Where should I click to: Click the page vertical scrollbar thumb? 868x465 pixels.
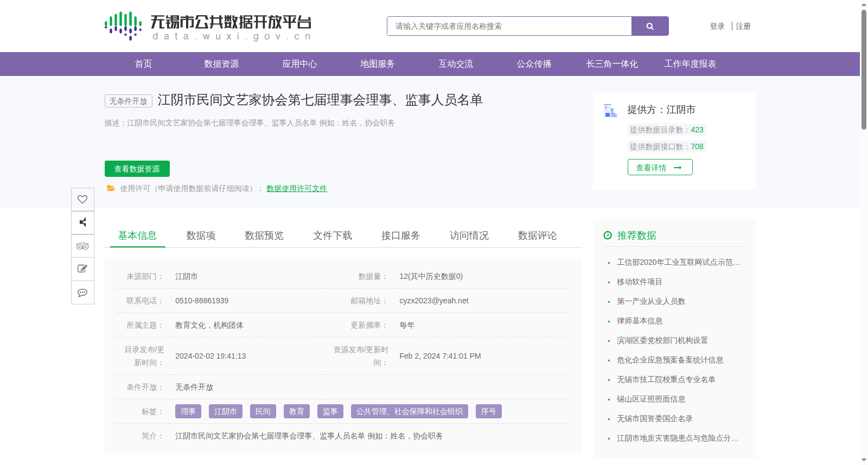(x=864, y=69)
